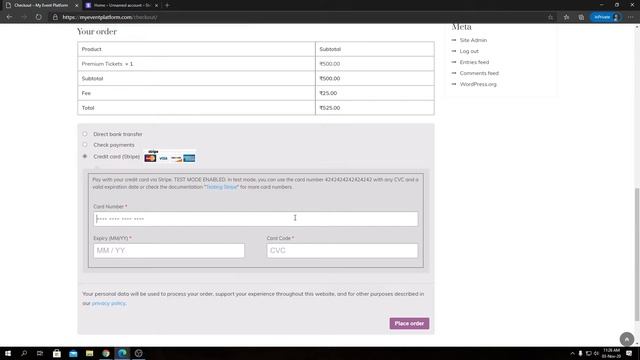
Task: Click the browser forward arrow
Action: pos(24,17)
